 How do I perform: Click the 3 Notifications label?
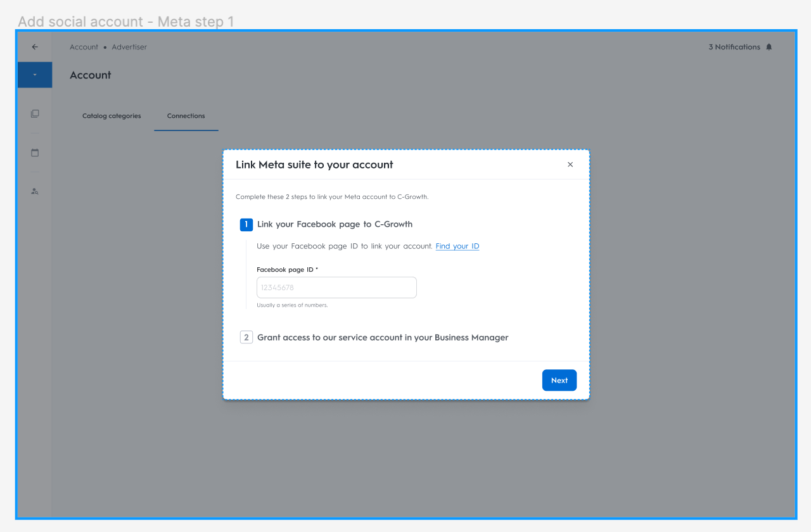734,47
